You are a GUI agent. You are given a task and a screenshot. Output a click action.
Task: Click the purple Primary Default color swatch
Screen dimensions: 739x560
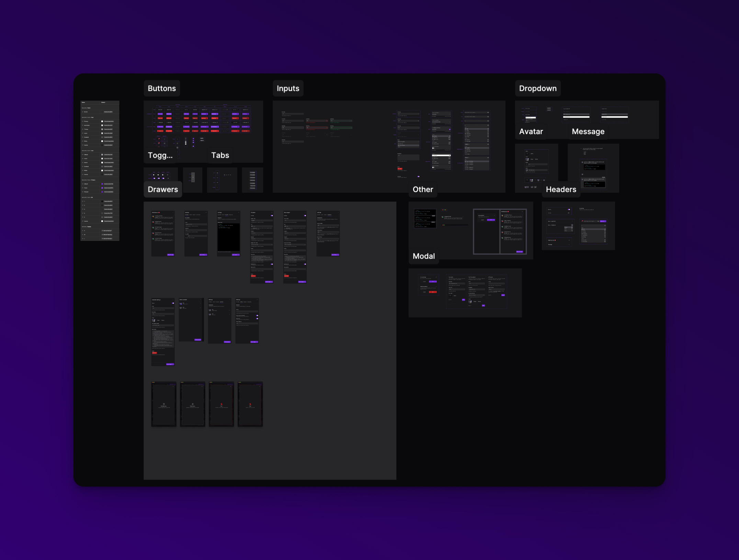(x=102, y=184)
